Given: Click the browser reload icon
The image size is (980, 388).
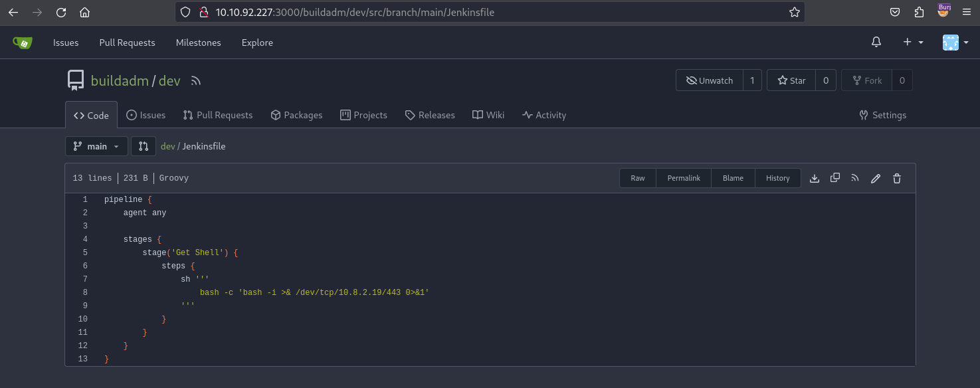Looking at the screenshot, I should (61, 12).
